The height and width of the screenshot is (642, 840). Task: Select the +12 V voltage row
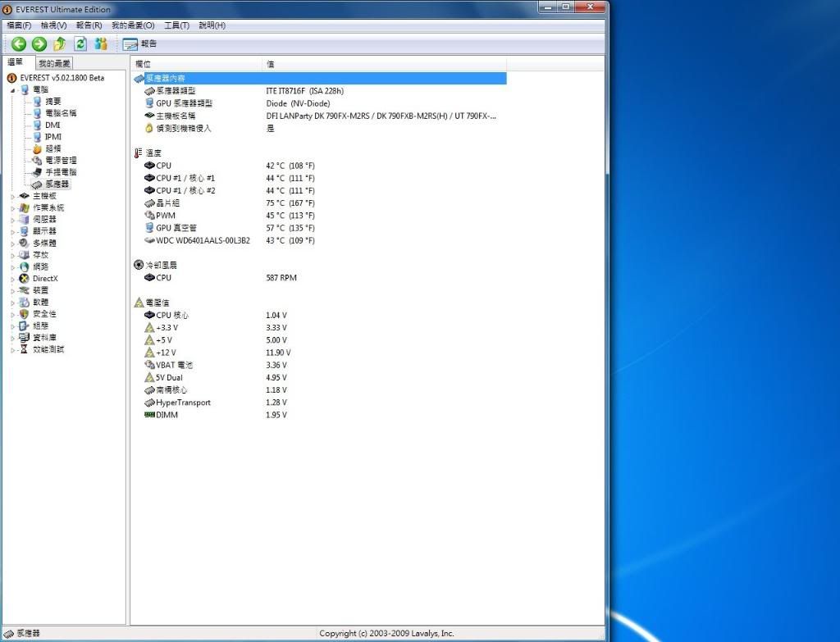320,353
